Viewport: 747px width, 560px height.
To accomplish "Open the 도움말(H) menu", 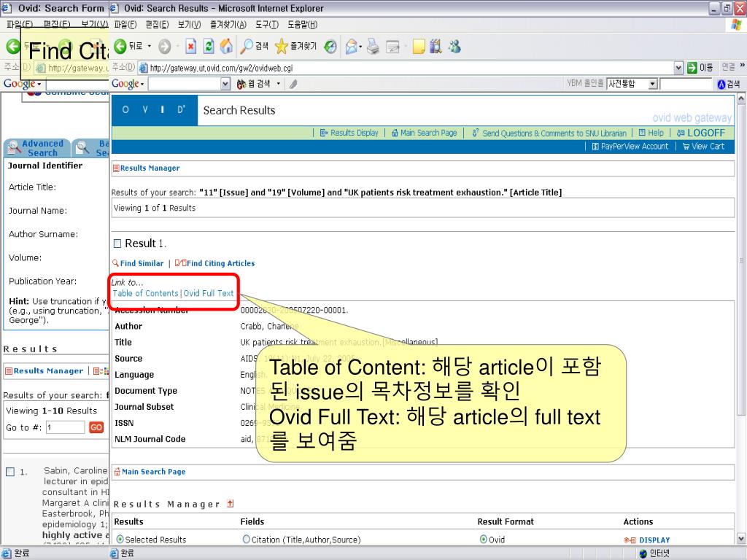I will tap(302, 25).
